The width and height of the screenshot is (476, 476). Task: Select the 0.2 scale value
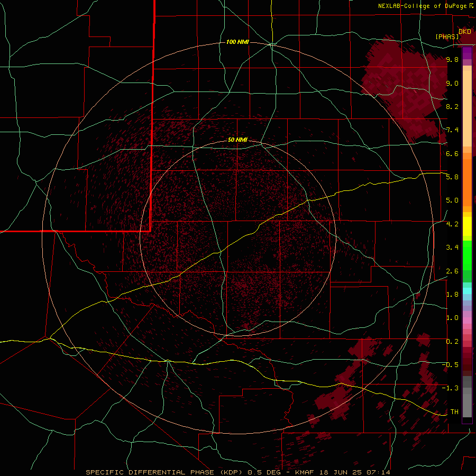tap(452, 342)
